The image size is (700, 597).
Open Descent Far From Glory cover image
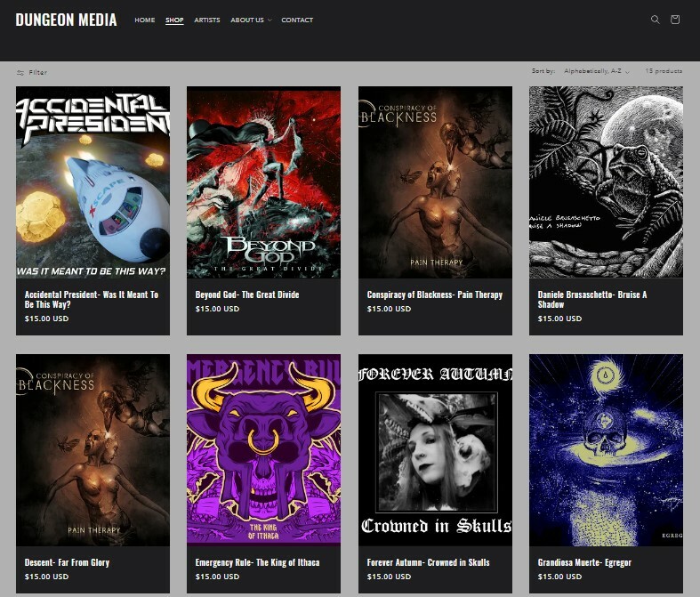tap(93, 450)
